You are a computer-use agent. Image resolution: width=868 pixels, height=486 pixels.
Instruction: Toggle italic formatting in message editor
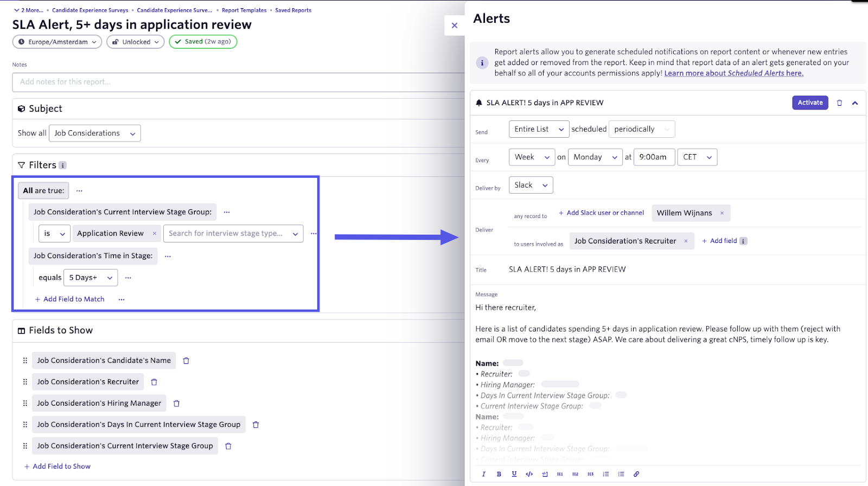[483, 474]
